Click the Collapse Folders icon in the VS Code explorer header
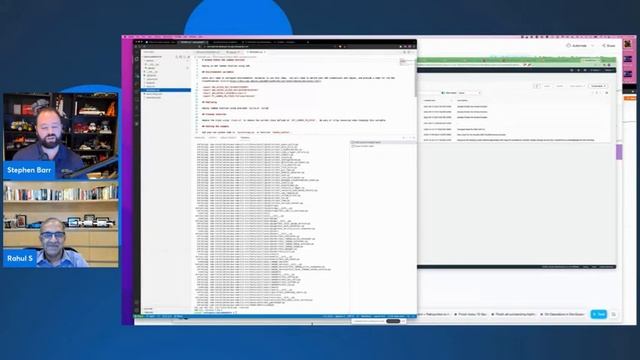 click(x=188, y=57)
